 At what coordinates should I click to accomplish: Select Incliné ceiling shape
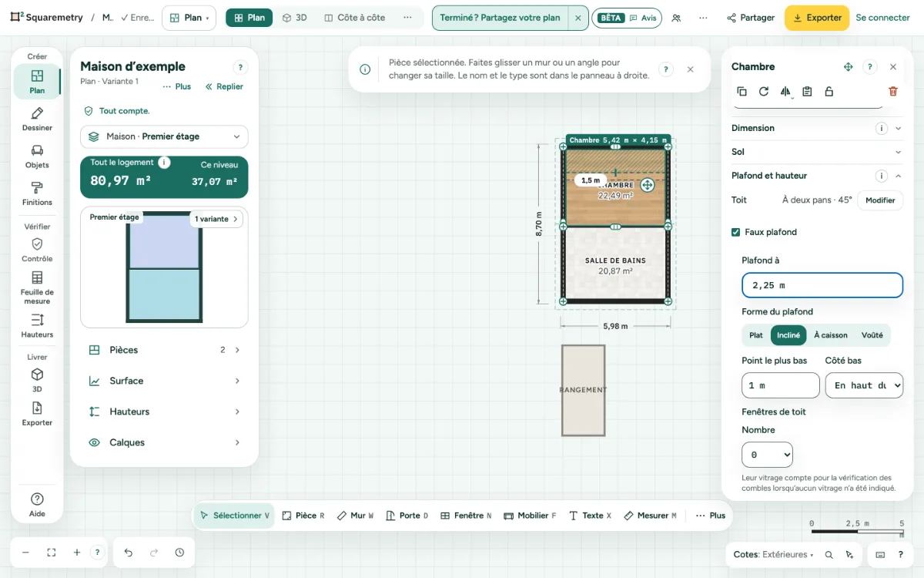click(x=788, y=335)
